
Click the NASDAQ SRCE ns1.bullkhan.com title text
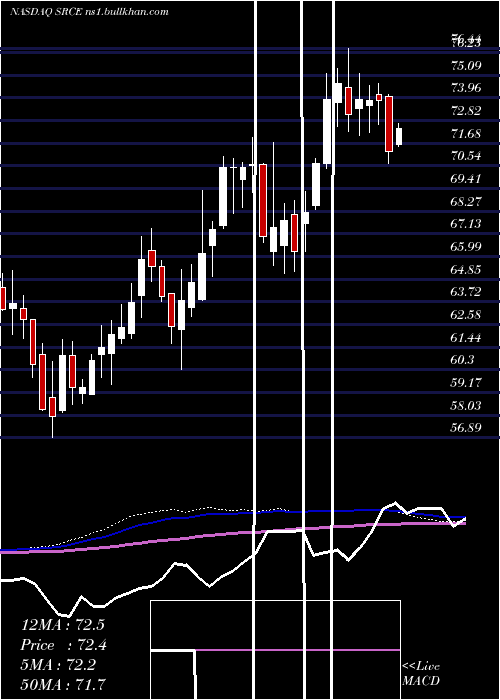(89, 12)
